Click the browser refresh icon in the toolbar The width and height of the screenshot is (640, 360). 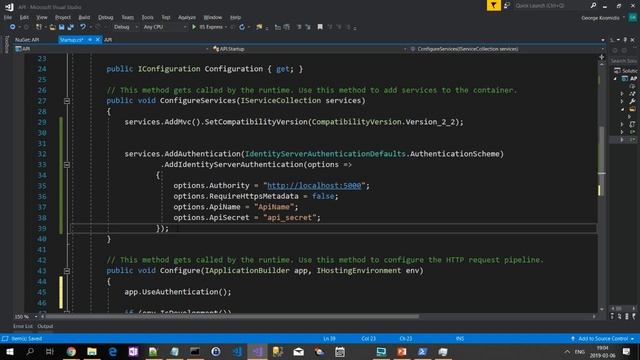[x=242, y=27]
